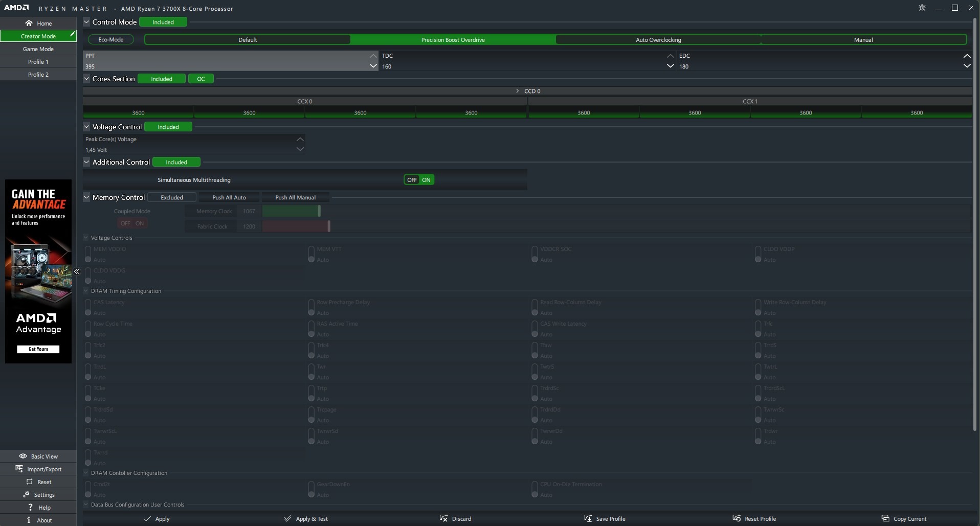
Task: Switch to Game Mode profile
Action: pos(38,49)
